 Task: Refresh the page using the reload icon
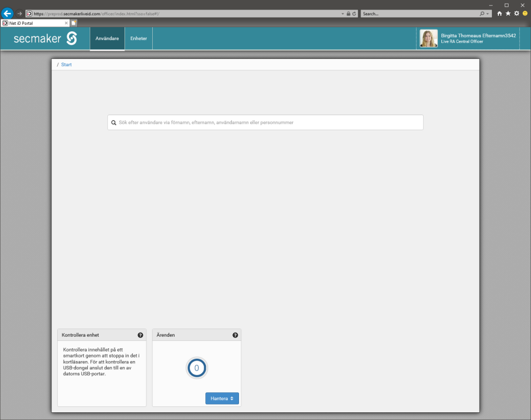[x=354, y=13]
